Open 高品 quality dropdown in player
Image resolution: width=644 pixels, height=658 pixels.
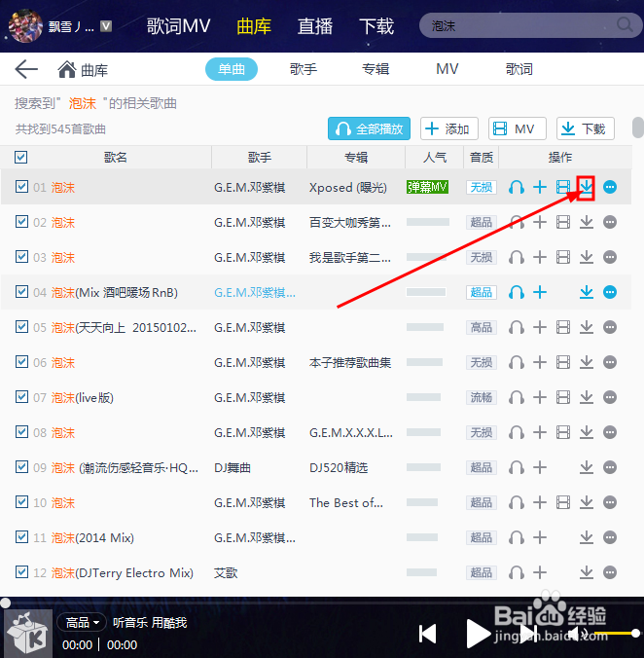(82, 622)
